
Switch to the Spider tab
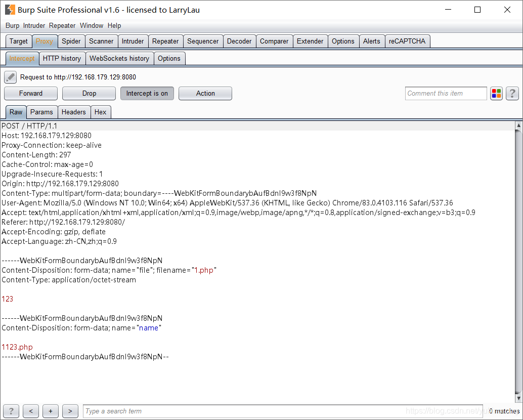pos(71,41)
